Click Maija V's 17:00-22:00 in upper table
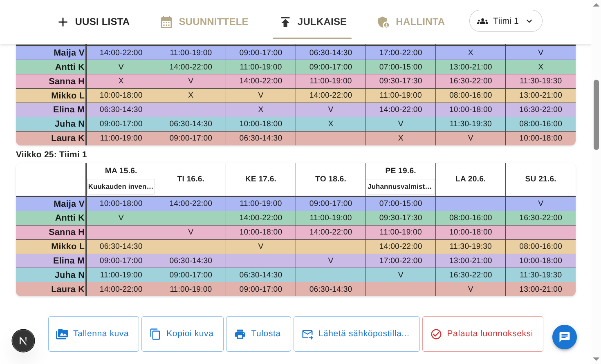The width and height of the screenshot is (601, 364). 401,53
